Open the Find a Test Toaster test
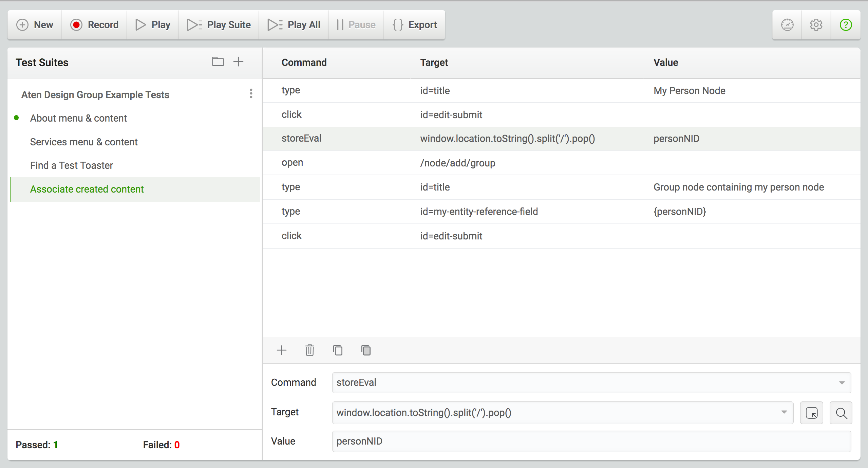The width and height of the screenshot is (868, 468). click(x=72, y=165)
